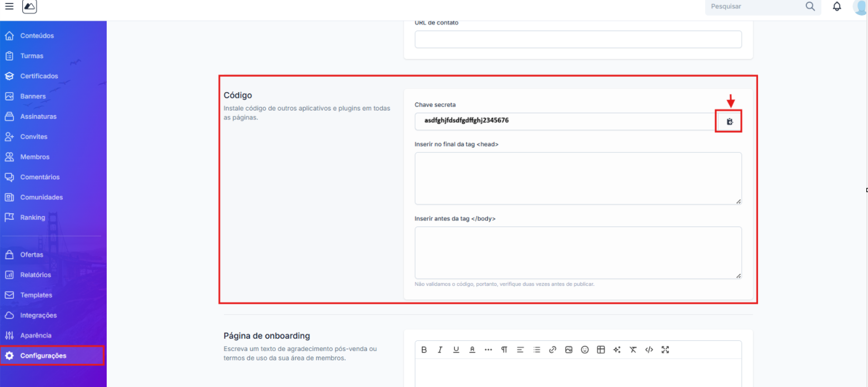Image resolution: width=868 pixels, height=387 pixels.
Task: Open the hamburger menu at top left
Action: [9, 6]
